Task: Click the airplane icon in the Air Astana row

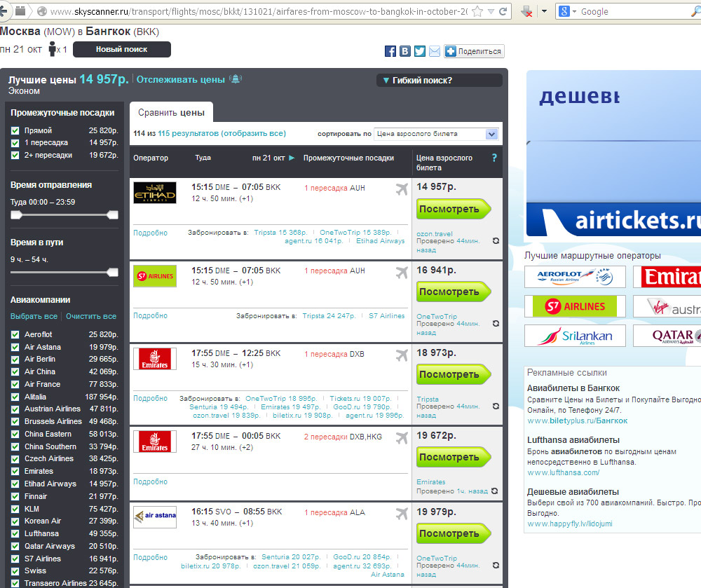Action: coord(402,514)
